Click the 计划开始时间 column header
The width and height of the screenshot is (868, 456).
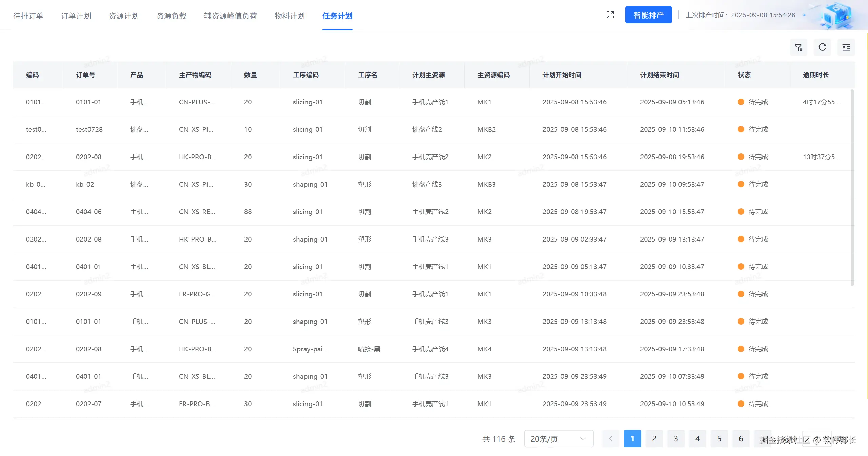click(562, 75)
